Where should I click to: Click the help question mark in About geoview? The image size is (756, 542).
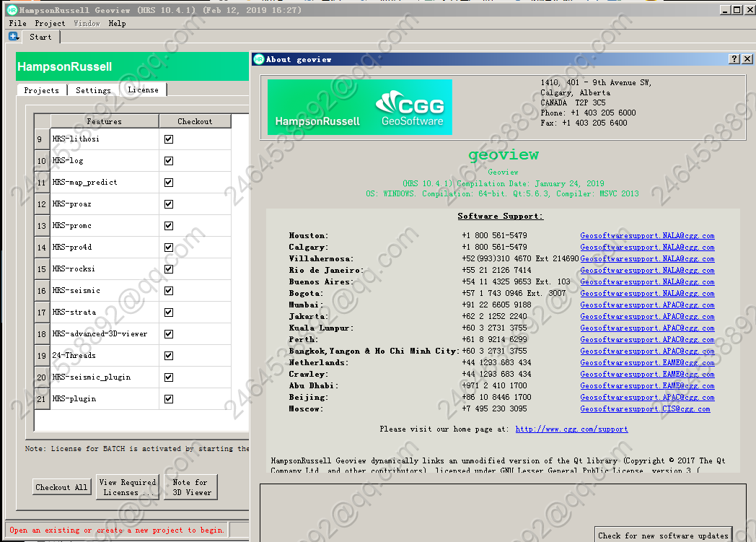click(734, 59)
